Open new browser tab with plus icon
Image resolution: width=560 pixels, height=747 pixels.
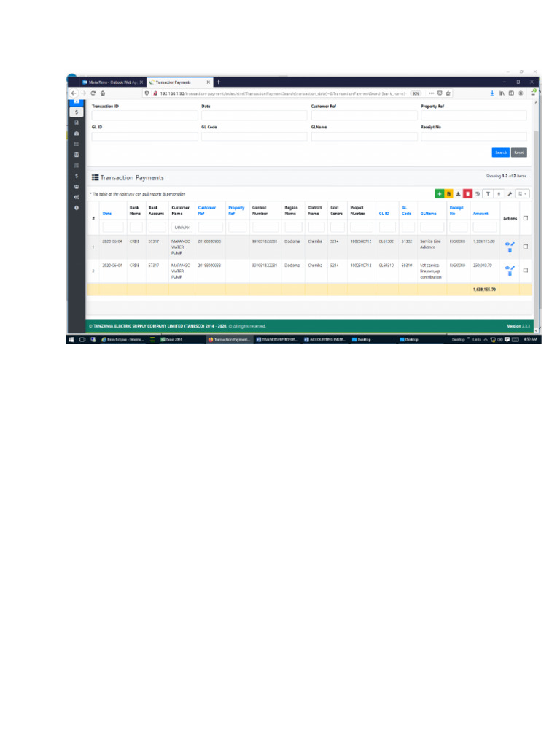219,82
